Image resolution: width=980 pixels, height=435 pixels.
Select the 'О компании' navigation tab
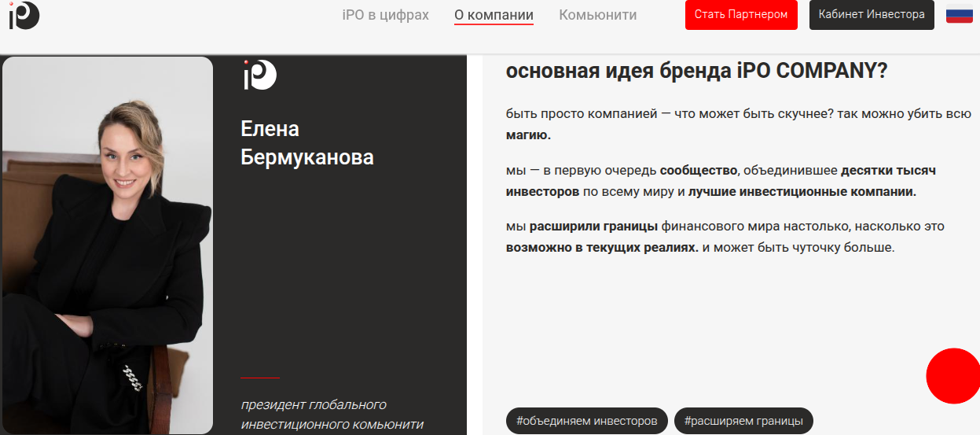494,15
